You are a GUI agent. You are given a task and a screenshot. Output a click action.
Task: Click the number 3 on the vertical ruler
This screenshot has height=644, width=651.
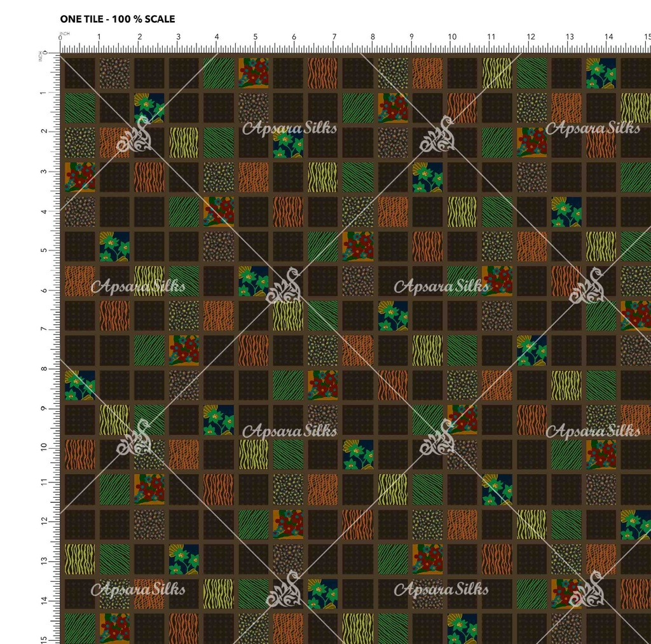tap(43, 171)
